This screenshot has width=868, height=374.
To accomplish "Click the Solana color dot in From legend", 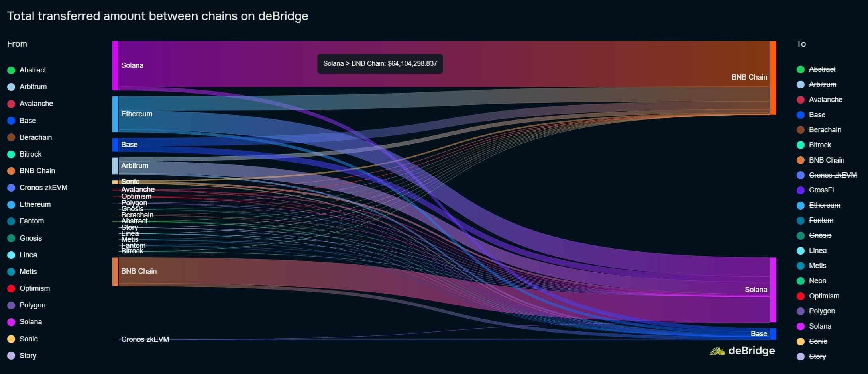I will (x=11, y=322).
